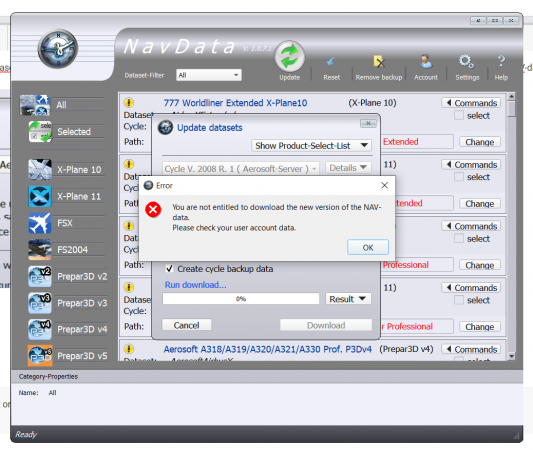Select the Prepar3D v5 icon
This screenshot has width=533, height=450.
[x=40, y=356]
